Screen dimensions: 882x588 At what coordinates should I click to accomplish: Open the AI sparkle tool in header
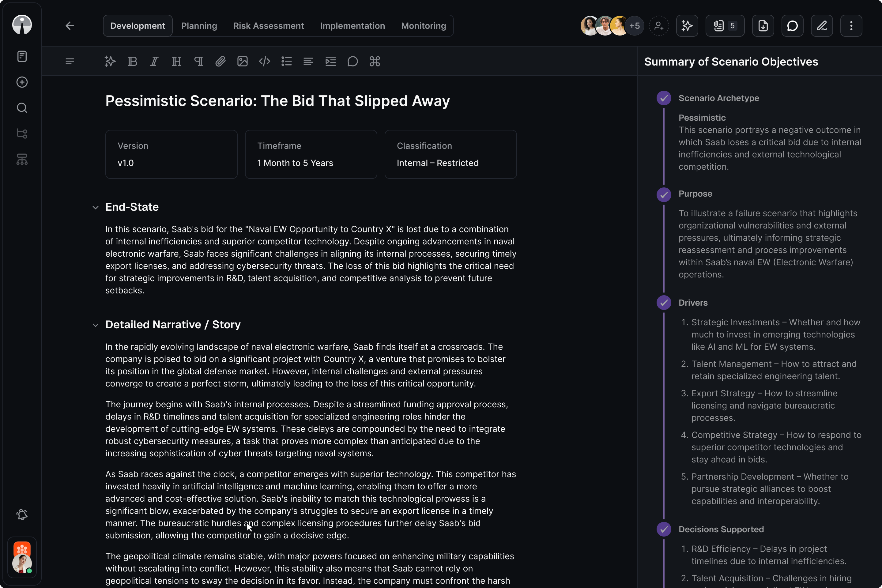point(687,26)
